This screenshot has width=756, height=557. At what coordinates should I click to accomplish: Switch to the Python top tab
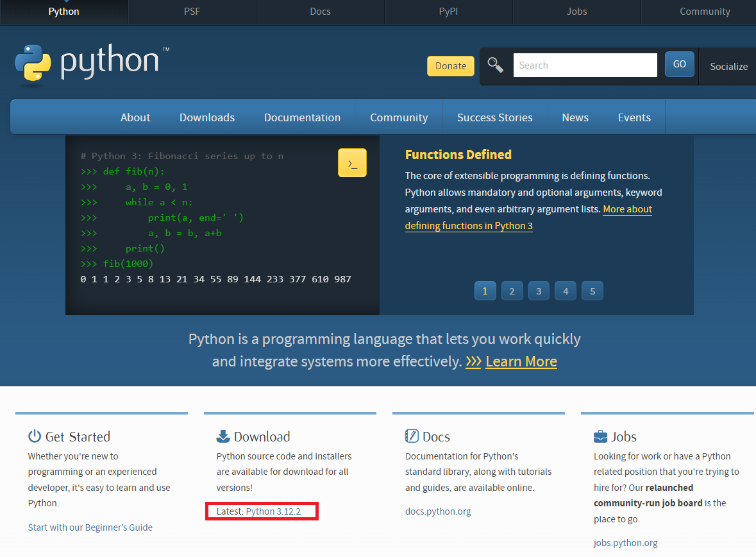63,12
